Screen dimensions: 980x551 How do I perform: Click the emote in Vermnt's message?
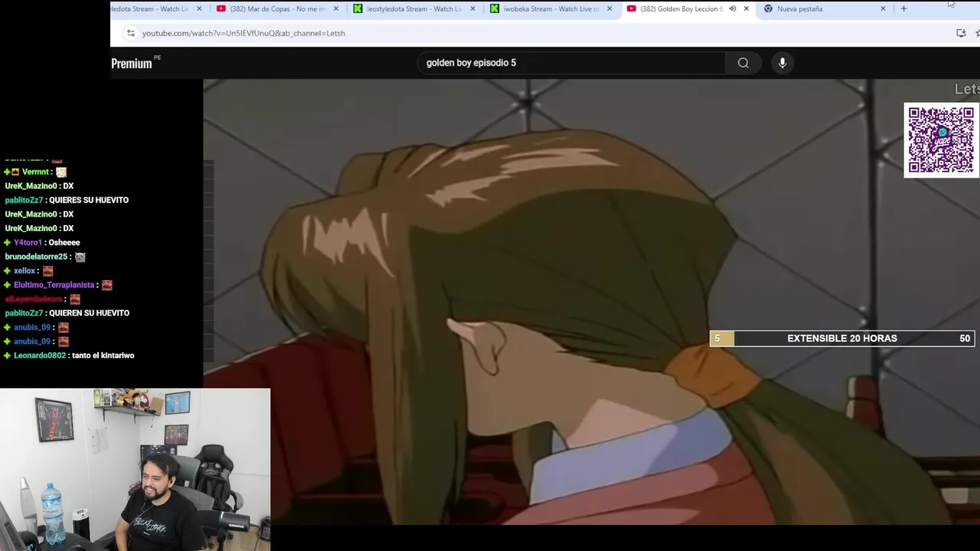(61, 172)
